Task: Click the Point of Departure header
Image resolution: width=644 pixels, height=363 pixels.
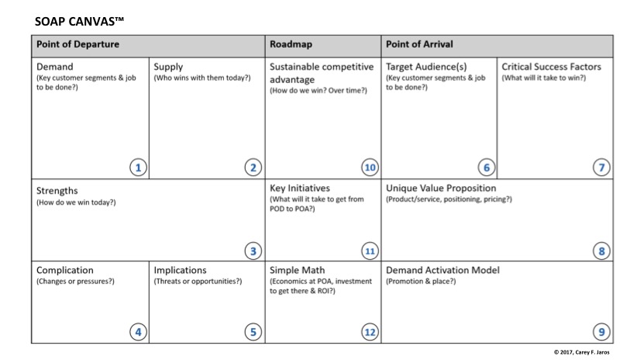Action: coord(78,45)
